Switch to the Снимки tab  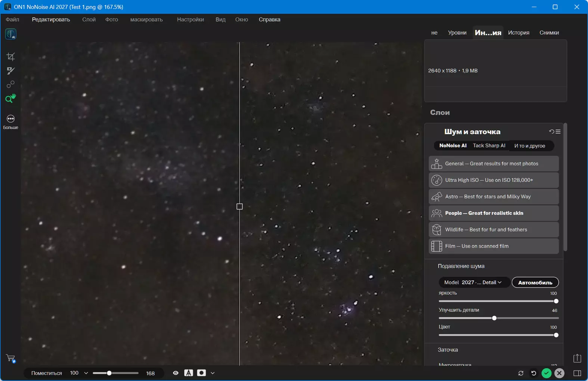click(549, 32)
